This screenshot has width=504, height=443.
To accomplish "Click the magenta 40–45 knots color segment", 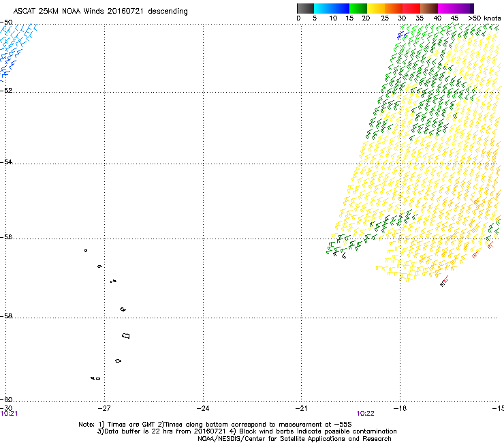I will 447,8.
